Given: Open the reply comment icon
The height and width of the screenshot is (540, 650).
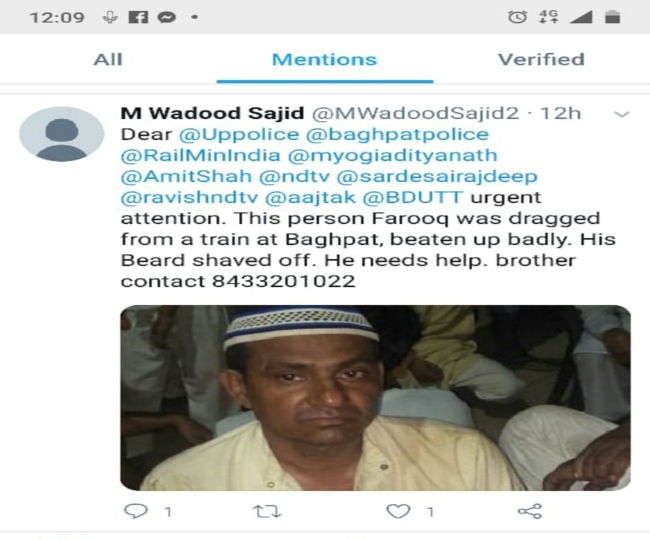Looking at the screenshot, I should (x=136, y=511).
